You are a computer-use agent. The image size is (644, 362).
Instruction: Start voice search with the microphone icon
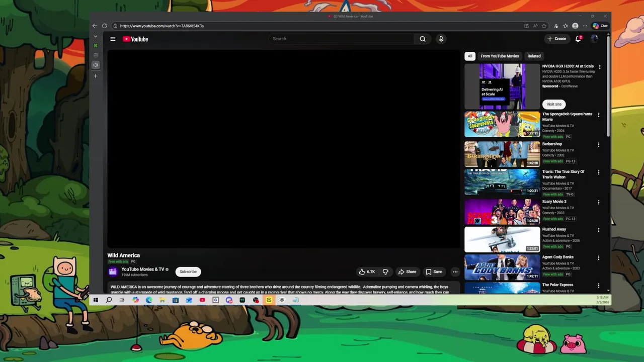tap(441, 39)
